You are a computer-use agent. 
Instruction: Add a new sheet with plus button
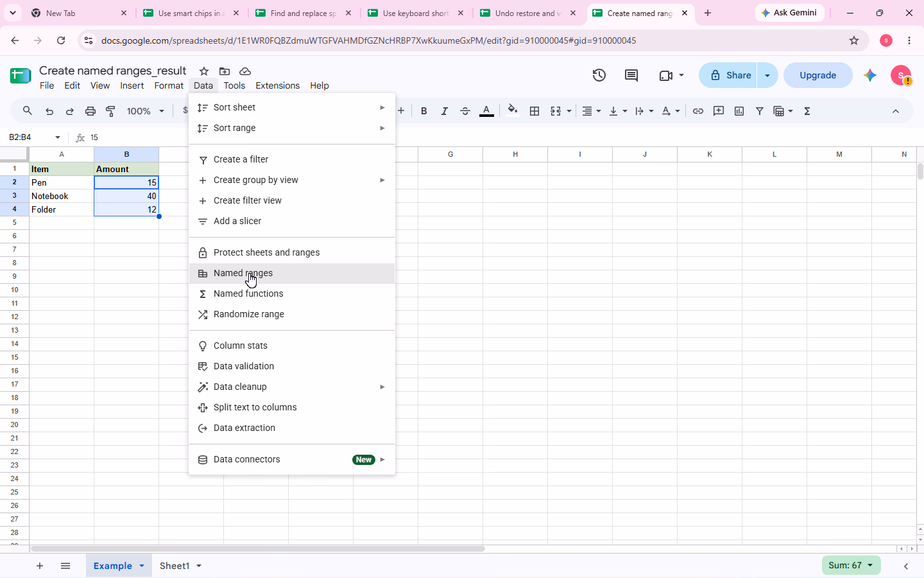coord(40,566)
